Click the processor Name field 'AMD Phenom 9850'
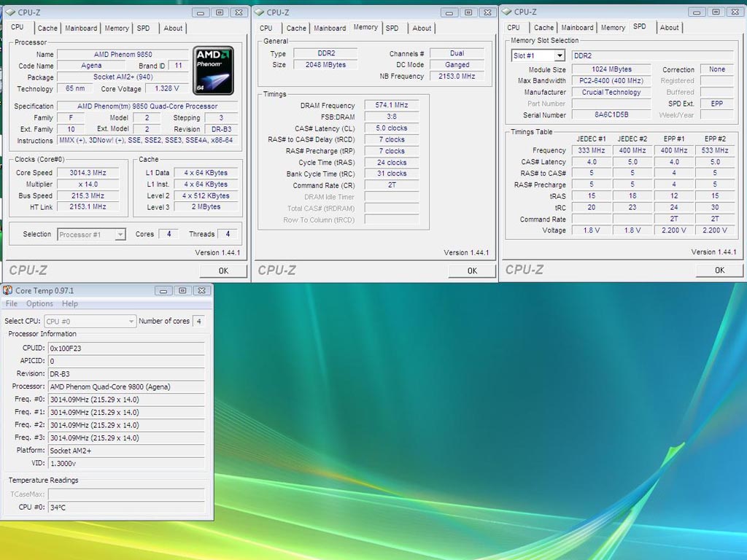The height and width of the screenshot is (560, 747). 123,54
